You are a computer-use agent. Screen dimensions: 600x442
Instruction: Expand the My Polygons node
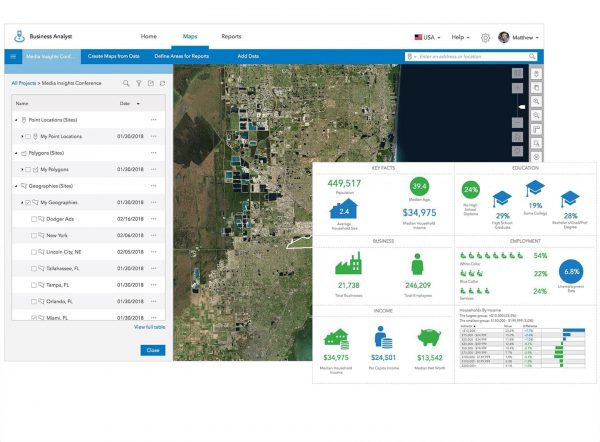(22, 170)
